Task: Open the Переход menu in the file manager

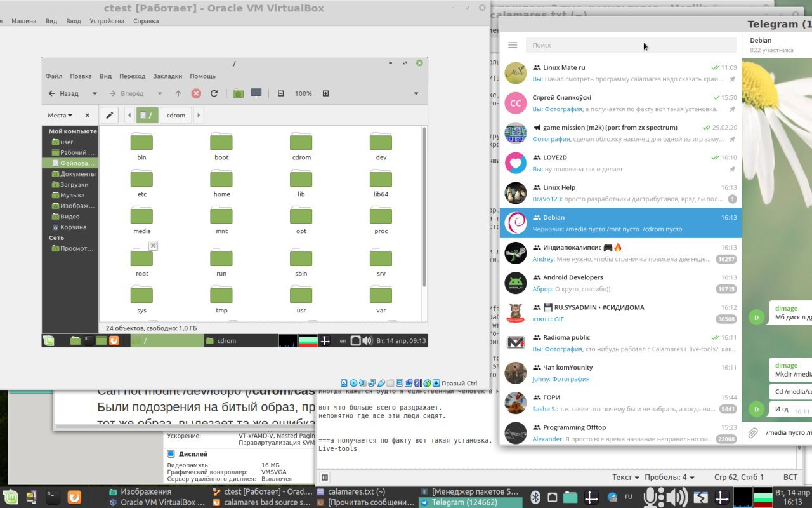Action: click(x=132, y=76)
